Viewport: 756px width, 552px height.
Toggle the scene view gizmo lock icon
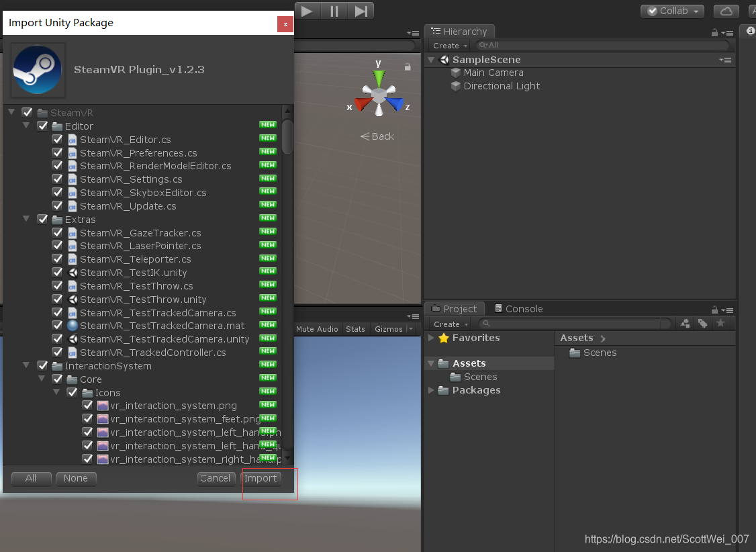(x=408, y=67)
